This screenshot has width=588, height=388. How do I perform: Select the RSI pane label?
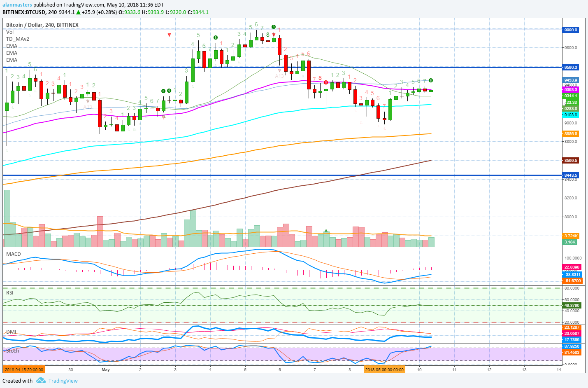(x=10, y=292)
